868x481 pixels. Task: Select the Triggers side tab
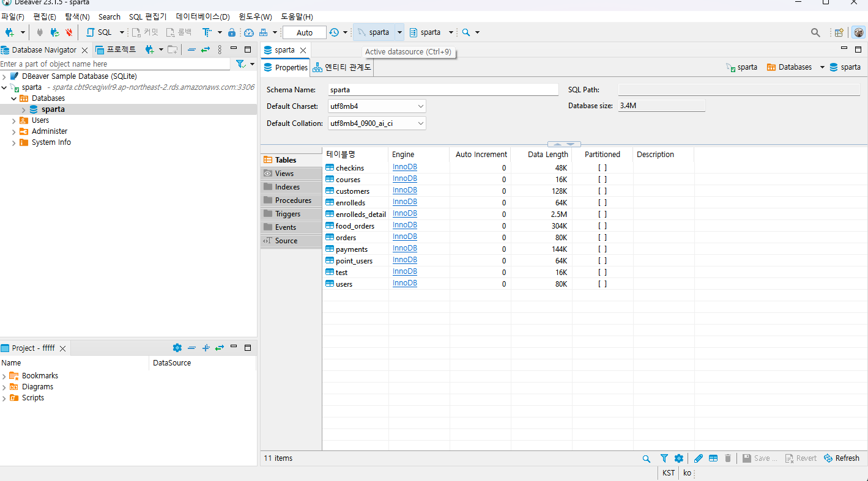(x=291, y=214)
